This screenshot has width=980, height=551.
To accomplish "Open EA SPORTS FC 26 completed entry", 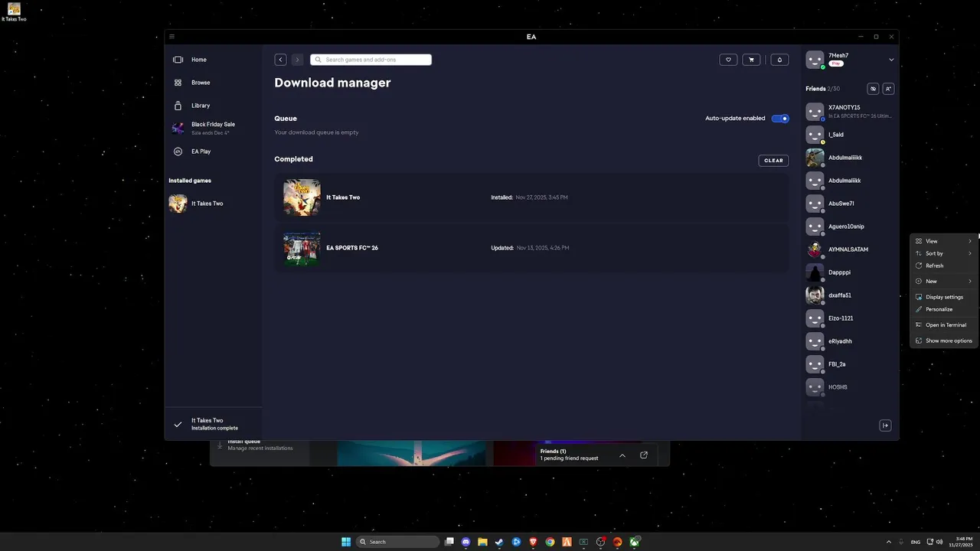I will coord(531,248).
